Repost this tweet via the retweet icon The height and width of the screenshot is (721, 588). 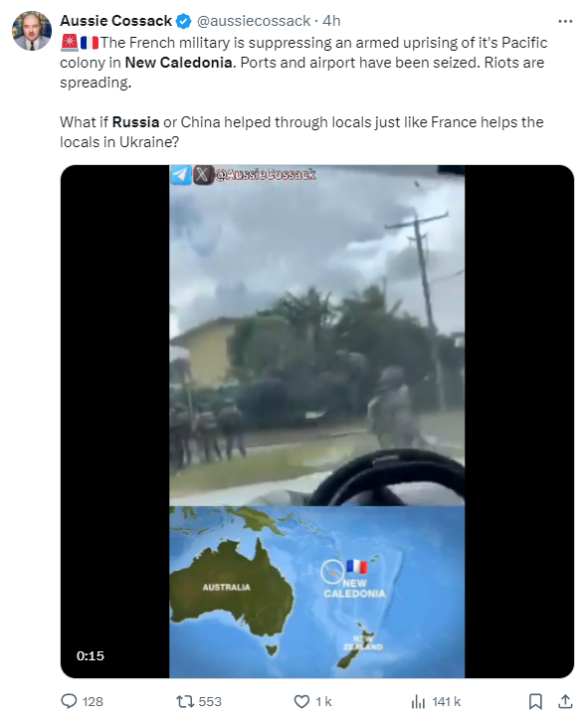[x=185, y=701]
